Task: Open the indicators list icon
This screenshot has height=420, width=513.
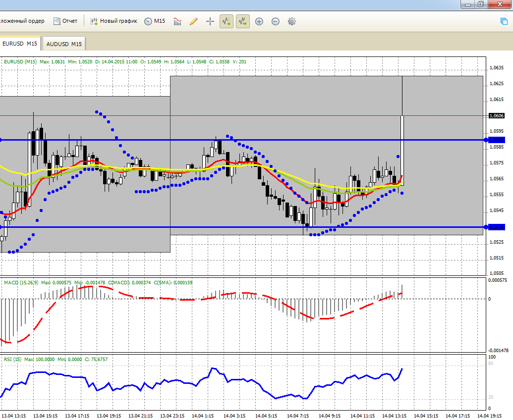Action: (177, 22)
